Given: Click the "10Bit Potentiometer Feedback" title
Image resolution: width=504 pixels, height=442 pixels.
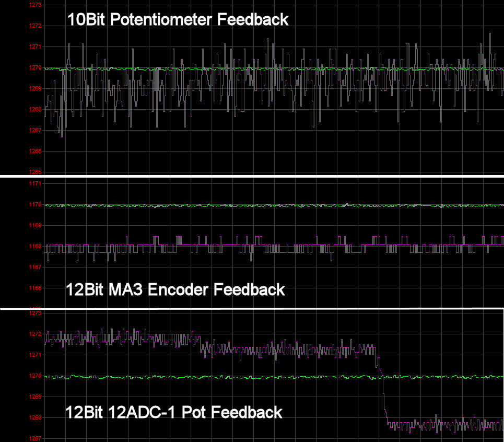Looking at the screenshot, I should point(178,20).
